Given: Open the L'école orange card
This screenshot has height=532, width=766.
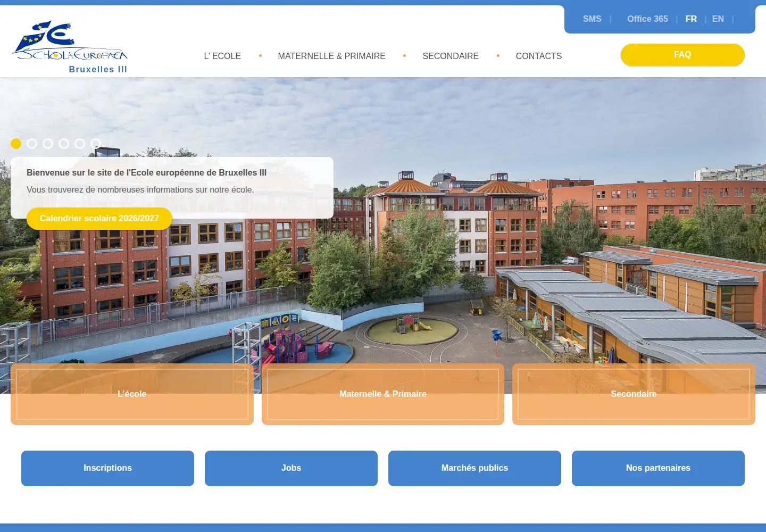Looking at the screenshot, I should pos(132,394).
